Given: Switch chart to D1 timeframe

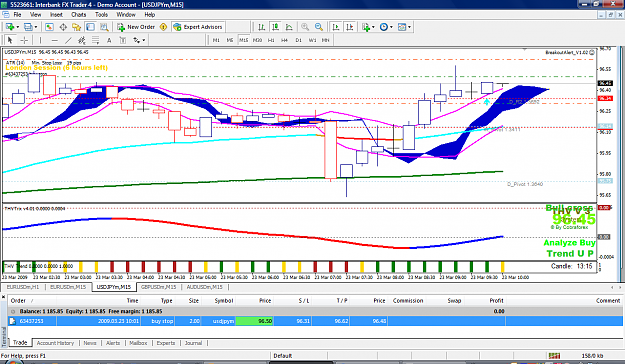Looking at the screenshot, I should [299, 40].
